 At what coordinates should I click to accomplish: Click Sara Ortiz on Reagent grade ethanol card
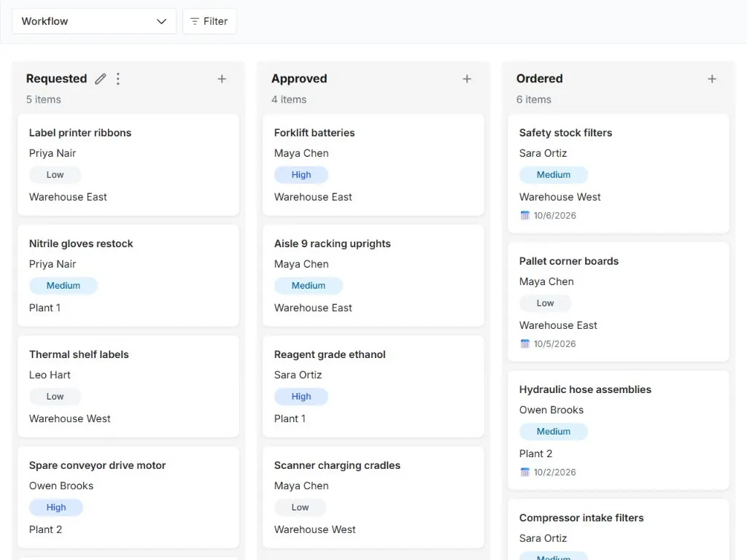click(x=298, y=376)
